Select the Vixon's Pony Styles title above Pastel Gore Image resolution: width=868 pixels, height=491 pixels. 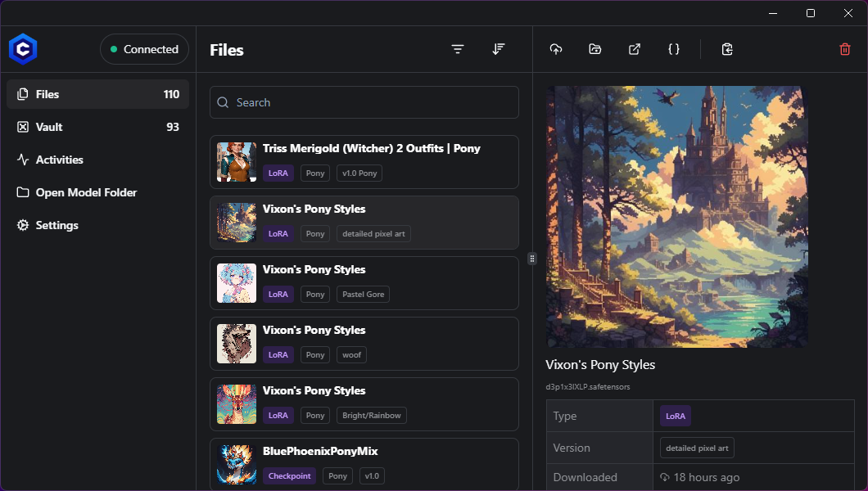pos(314,269)
